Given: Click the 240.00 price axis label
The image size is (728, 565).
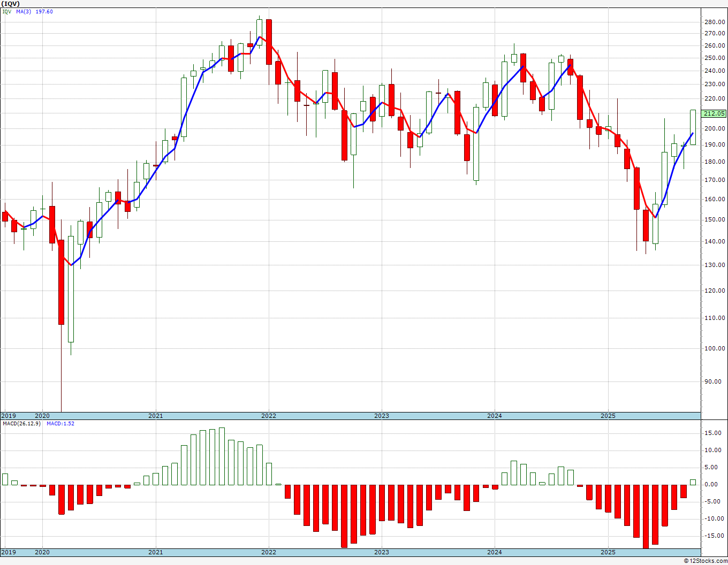Looking at the screenshot, I should [x=715, y=71].
